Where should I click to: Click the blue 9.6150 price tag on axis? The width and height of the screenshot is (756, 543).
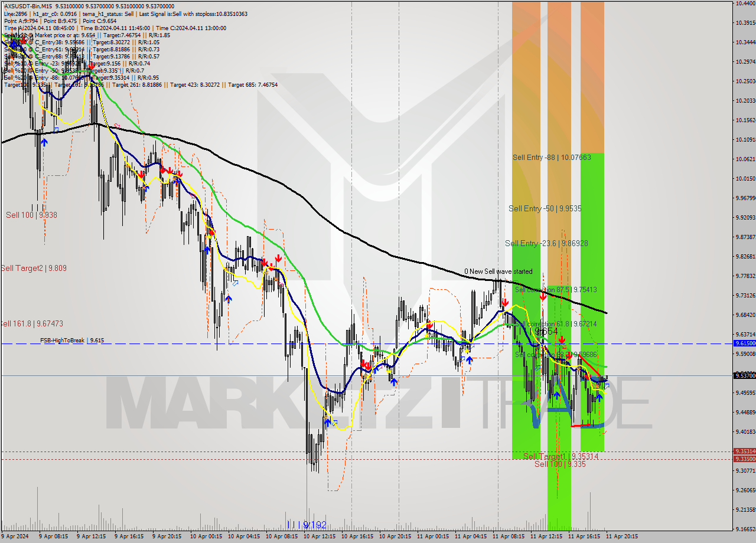[x=744, y=343]
